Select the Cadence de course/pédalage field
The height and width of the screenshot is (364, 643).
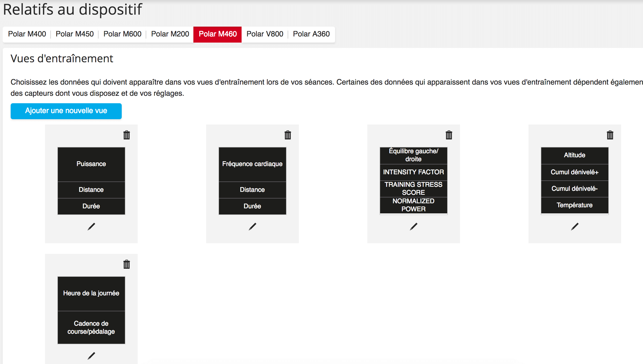[91, 328]
